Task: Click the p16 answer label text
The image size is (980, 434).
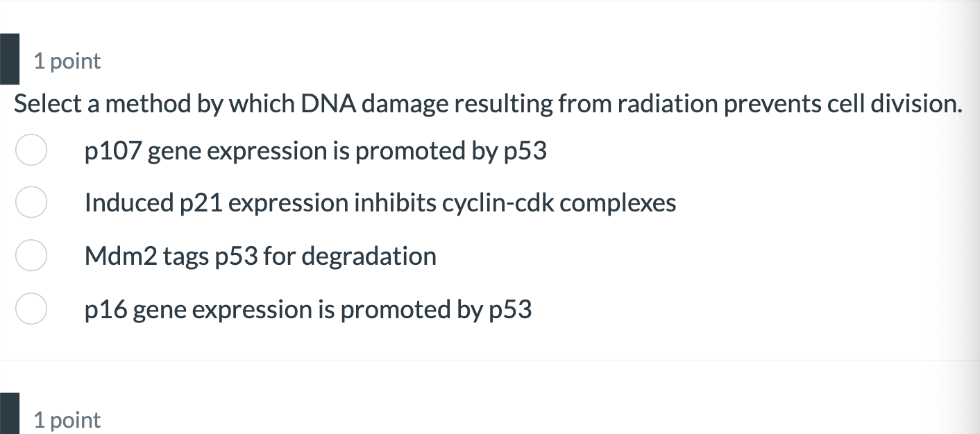Action: [x=307, y=309]
